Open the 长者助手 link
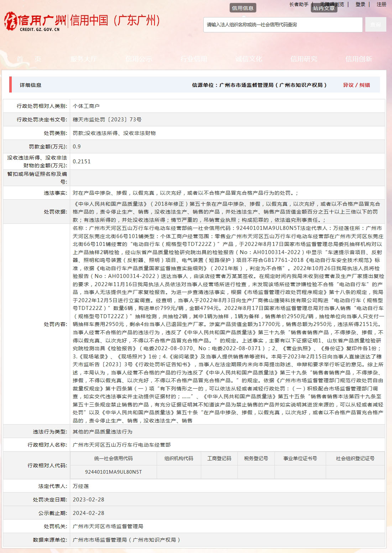 [x=299, y=4]
